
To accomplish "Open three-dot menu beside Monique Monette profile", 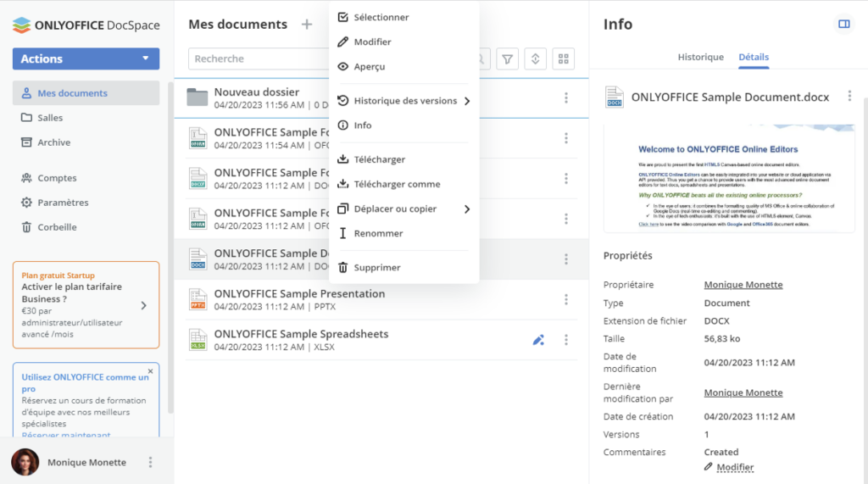I will (151, 462).
